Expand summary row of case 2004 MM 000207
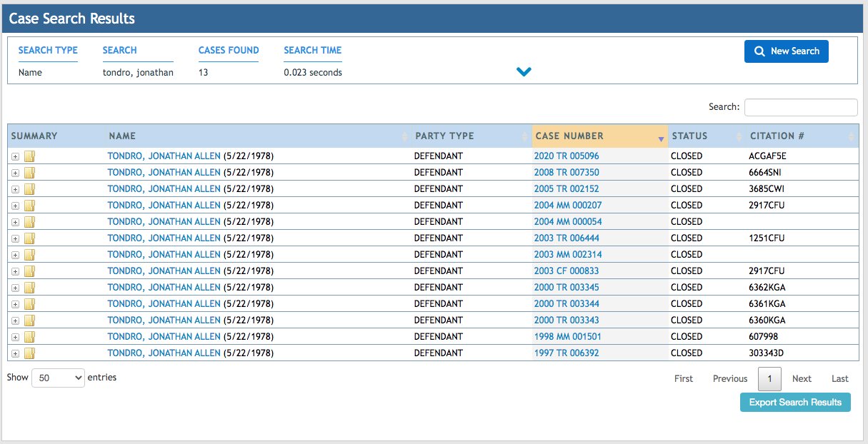The image size is (868, 444). pyautogui.click(x=16, y=206)
